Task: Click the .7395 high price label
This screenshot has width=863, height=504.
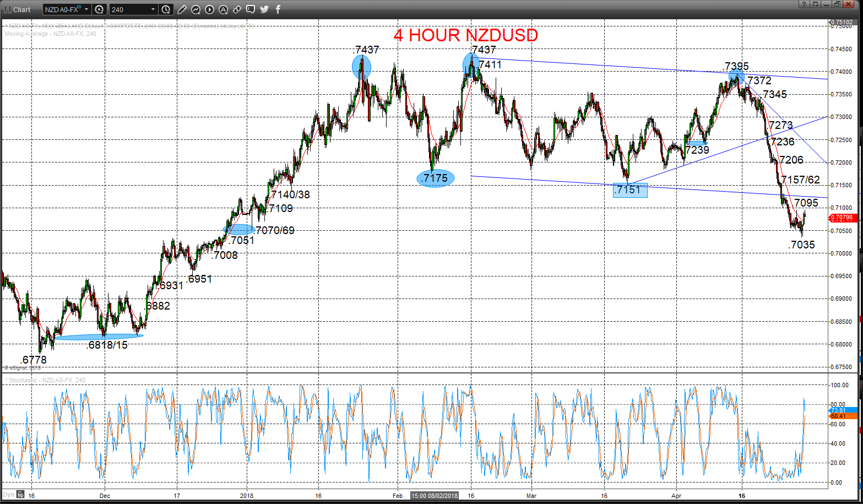Action: (736, 67)
